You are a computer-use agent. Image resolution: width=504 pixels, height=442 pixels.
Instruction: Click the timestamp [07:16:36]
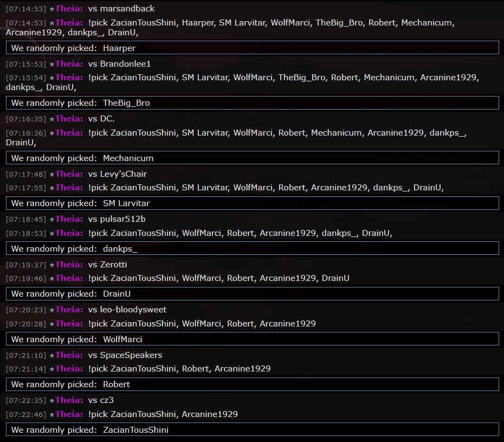[x=26, y=133]
